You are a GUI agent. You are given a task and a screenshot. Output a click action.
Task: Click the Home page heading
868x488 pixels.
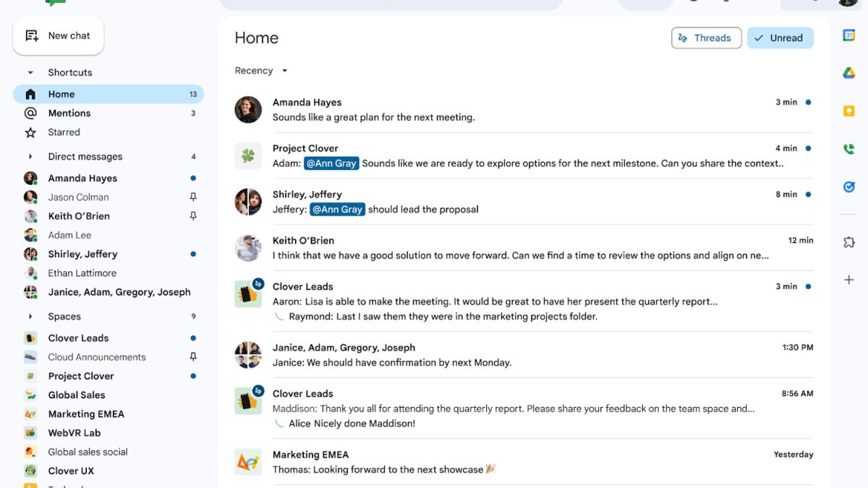click(x=257, y=38)
